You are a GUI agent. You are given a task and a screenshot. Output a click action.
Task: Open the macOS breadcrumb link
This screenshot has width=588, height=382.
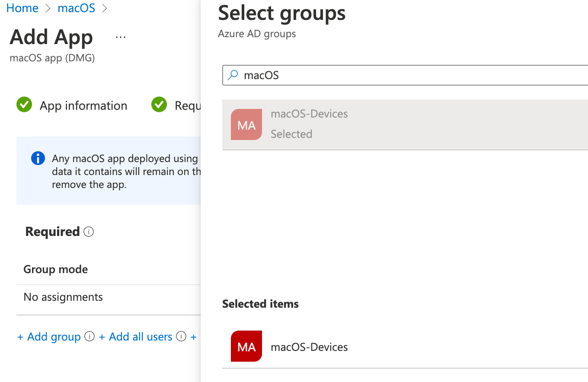tap(76, 8)
